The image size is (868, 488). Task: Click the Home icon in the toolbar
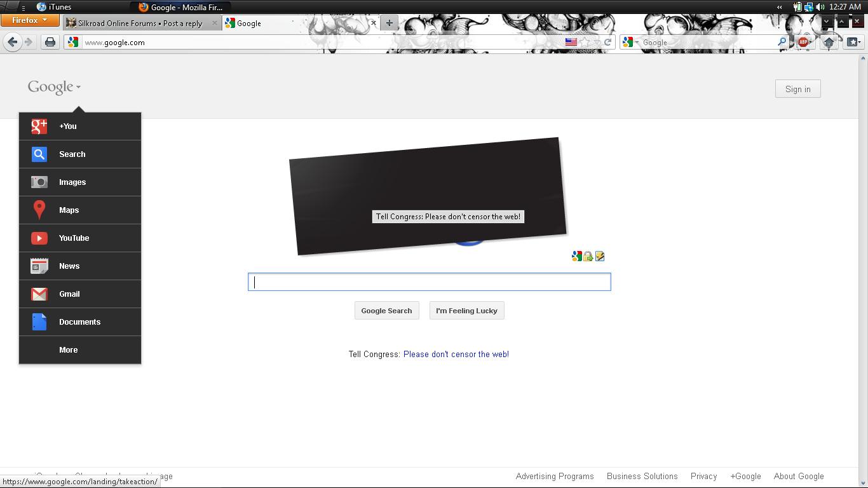click(x=829, y=43)
